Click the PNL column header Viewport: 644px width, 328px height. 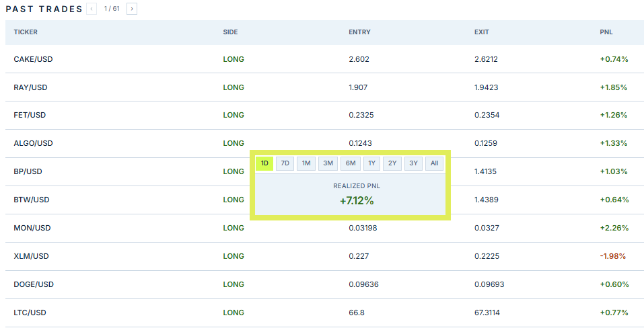606,32
